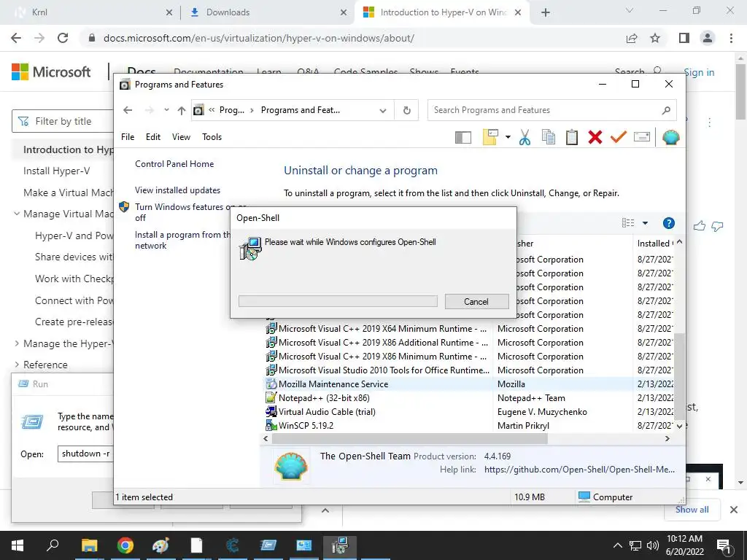Click the Up arrow in Programs and Features
Screen dimensions: 747x560
click(182, 111)
